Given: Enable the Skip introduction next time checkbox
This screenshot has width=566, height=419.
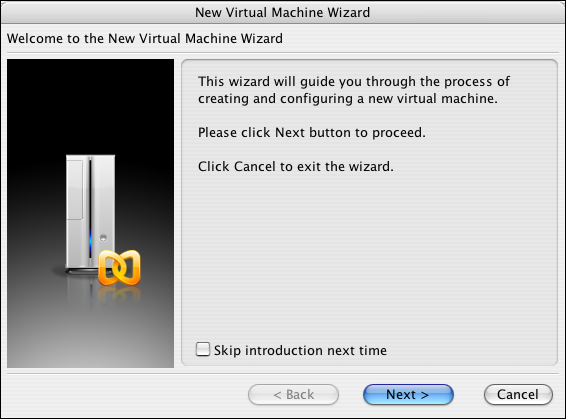Looking at the screenshot, I should (203, 349).
